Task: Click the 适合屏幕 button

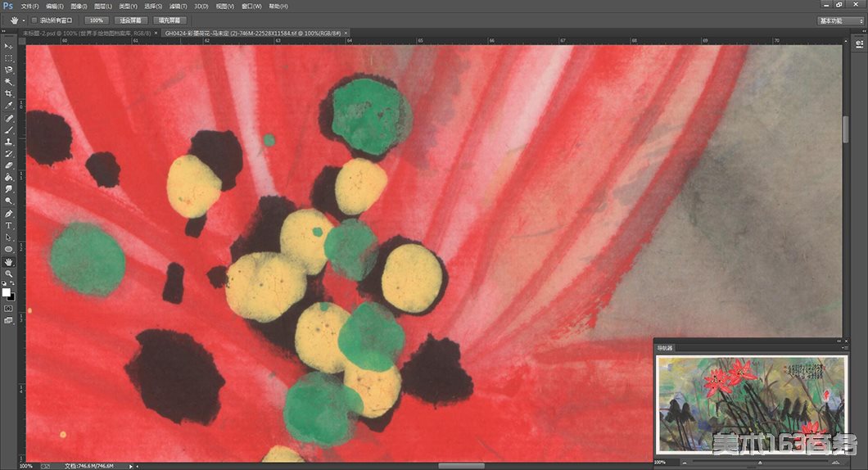Action: [x=131, y=20]
